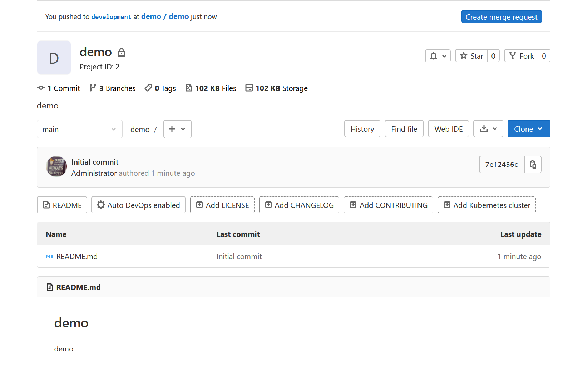Click the 1 Commit counter
This screenshot has width=588, height=379.
click(59, 88)
